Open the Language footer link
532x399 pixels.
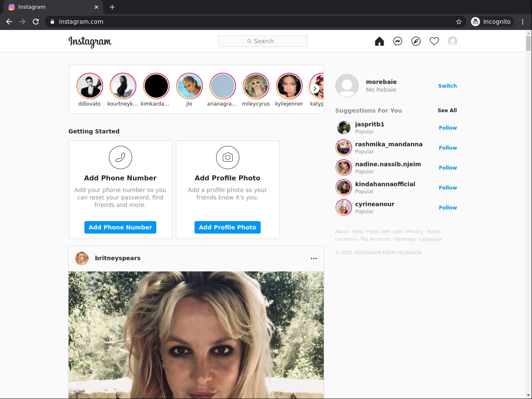pyautogui.click(x=431, y=239)
